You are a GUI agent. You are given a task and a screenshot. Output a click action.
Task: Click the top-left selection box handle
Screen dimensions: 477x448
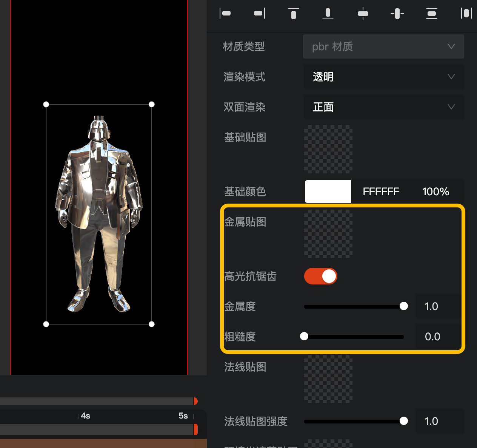tap(46, 104)
